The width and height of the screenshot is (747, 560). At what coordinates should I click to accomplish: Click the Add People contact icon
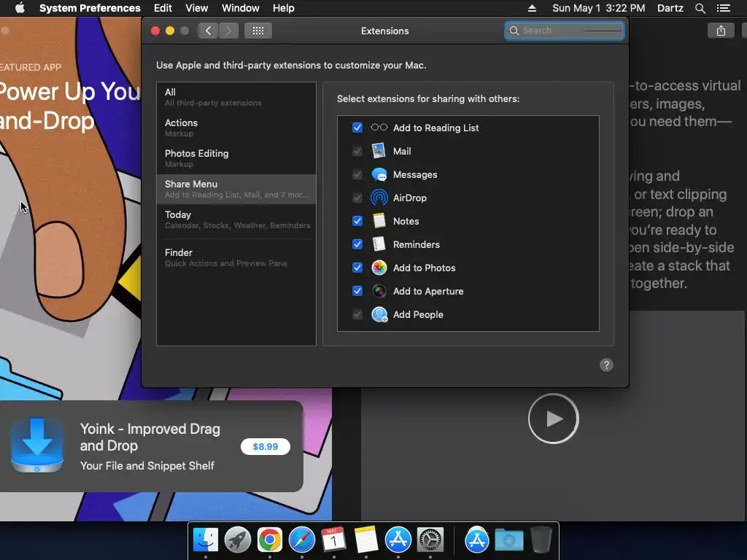(379, 314)
